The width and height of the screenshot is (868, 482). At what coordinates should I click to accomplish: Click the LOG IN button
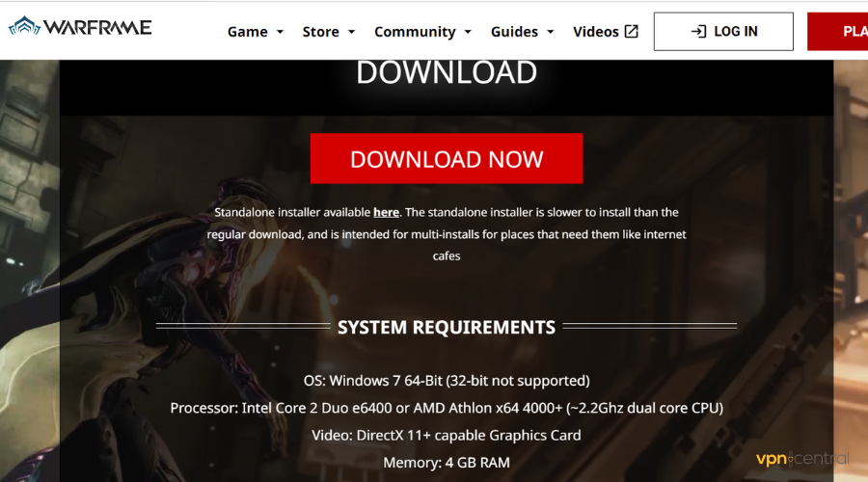tap(723, 32)
